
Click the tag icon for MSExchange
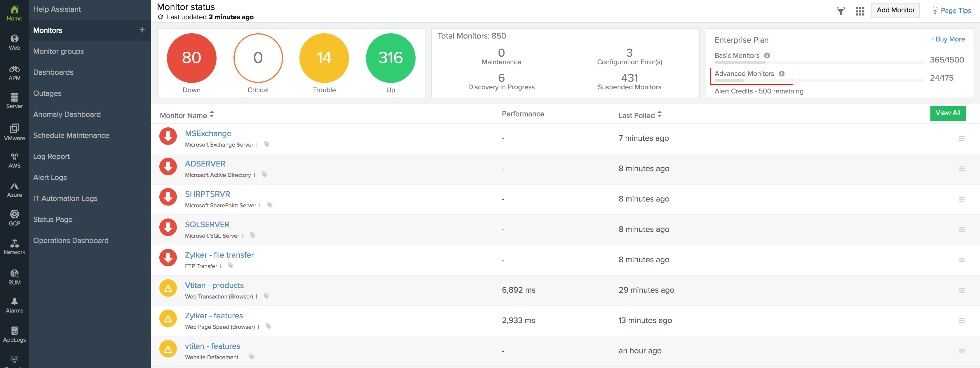point(267,144)
